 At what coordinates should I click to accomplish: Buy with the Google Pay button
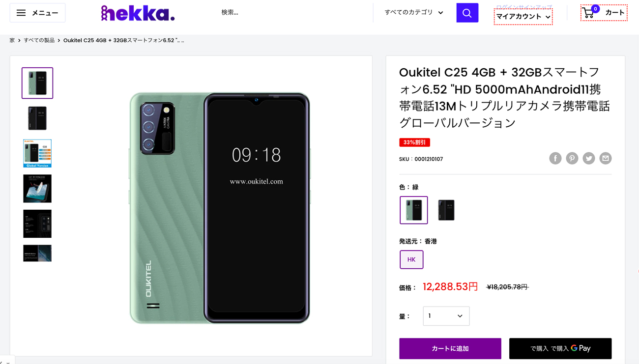tap(560, 348)
